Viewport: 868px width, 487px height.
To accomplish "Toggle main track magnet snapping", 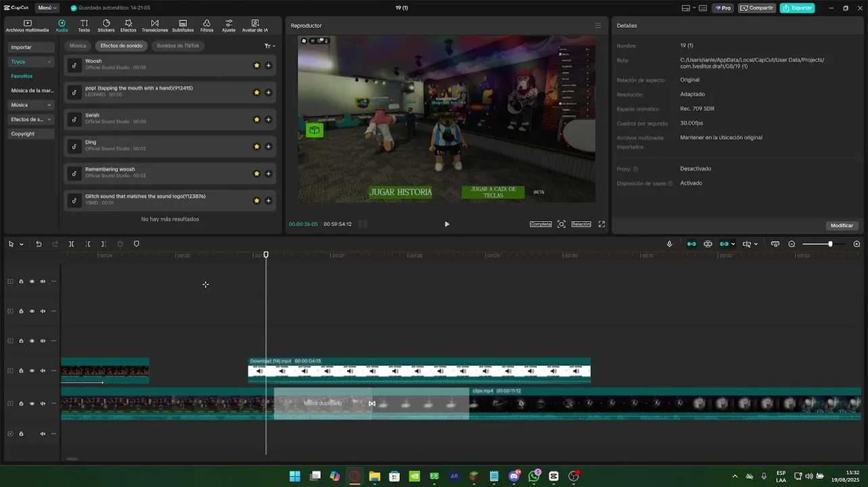I will tap(691, 244).
